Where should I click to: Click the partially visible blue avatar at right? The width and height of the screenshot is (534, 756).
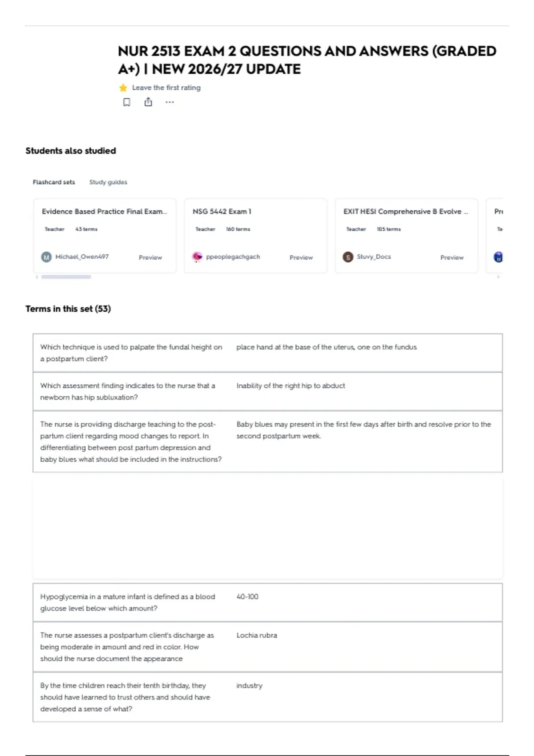[498, 257]
